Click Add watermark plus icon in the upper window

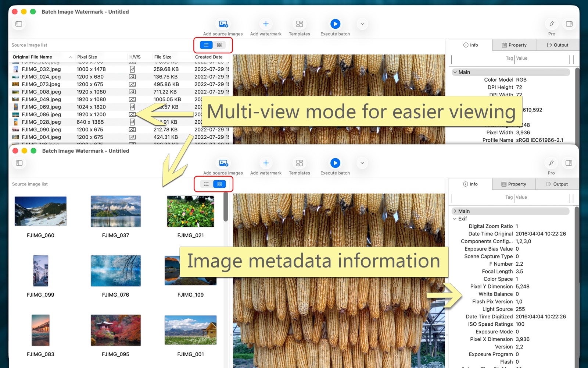266,24
